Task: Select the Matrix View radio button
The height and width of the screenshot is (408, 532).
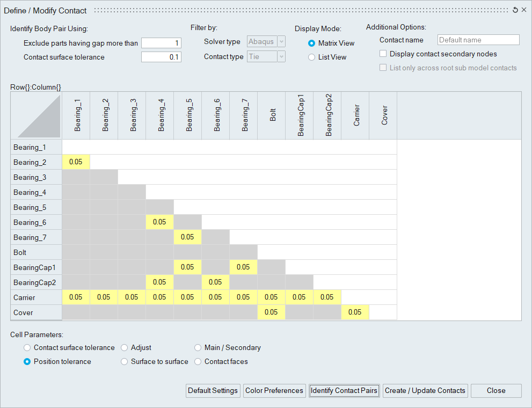Action: click(x=312, y=43)
